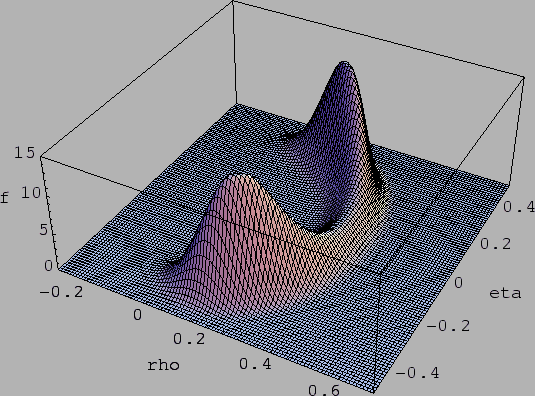Click the -0.2 tick on the rho axis
The width and height of the screenshot is (535, 396).
coord(61,292)
